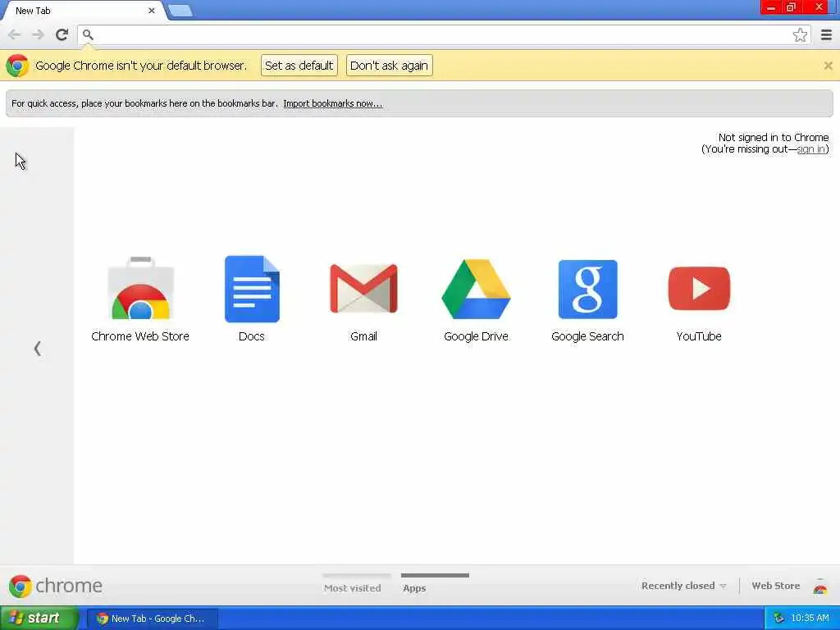Restore down the Chrome window

tap(792, 7)
